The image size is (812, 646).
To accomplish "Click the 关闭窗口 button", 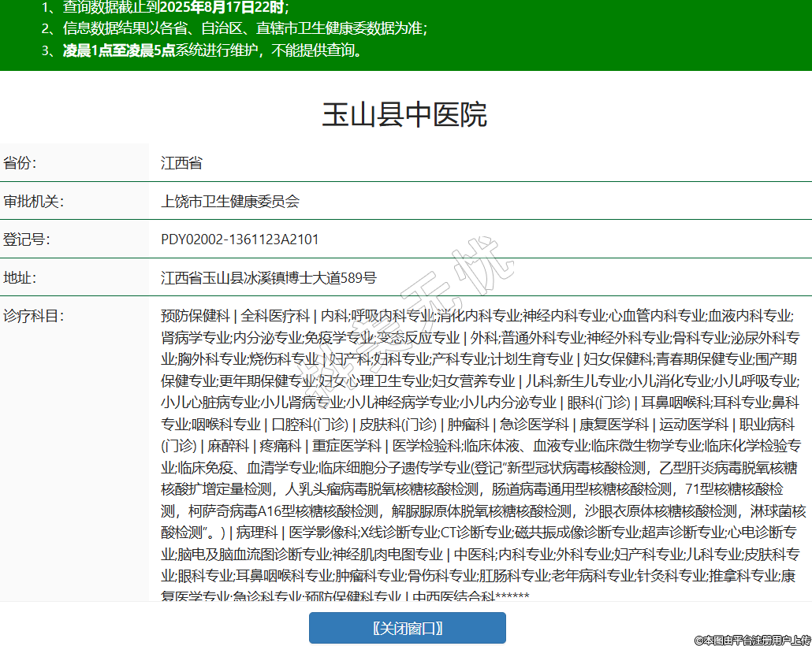I will point(407,628).
